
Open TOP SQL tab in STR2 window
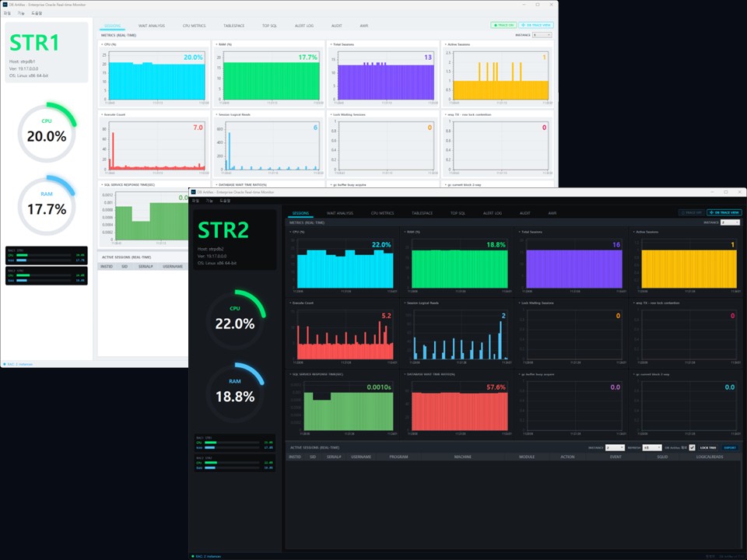[458, 213]
